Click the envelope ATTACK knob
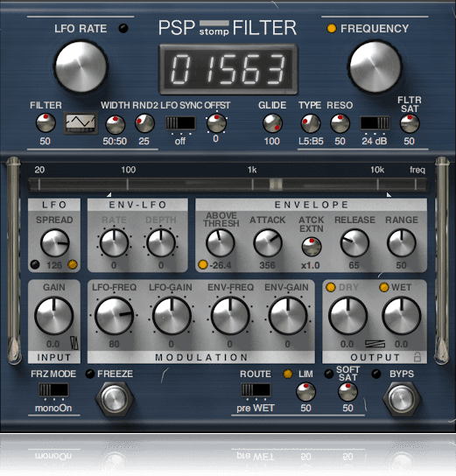Screen dimensions: 456x476 (268, 243)
